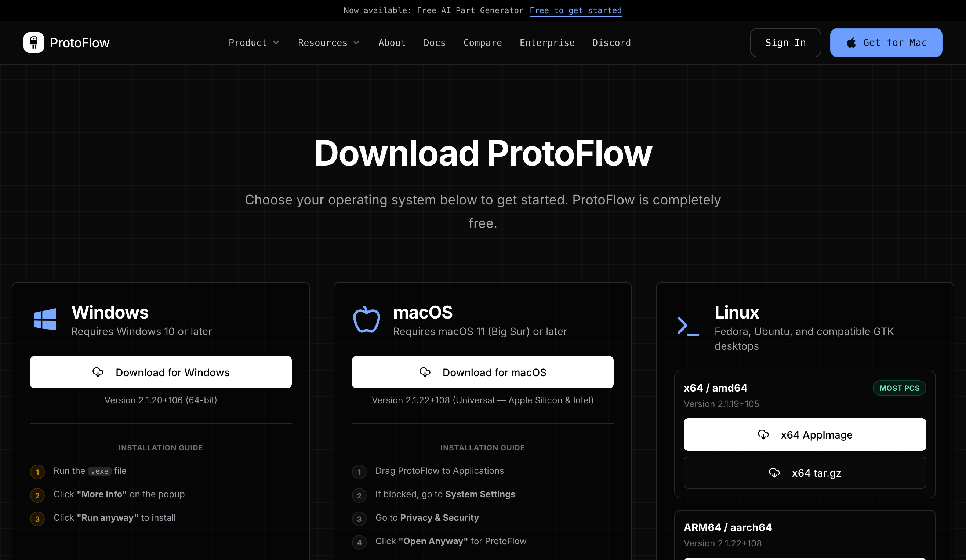Click the 'Version 2.1.22+108' text under ARM64
Image resolution: width=966 pixels, height=560 pixels.
pyautogui.click(x=723, y=543)
